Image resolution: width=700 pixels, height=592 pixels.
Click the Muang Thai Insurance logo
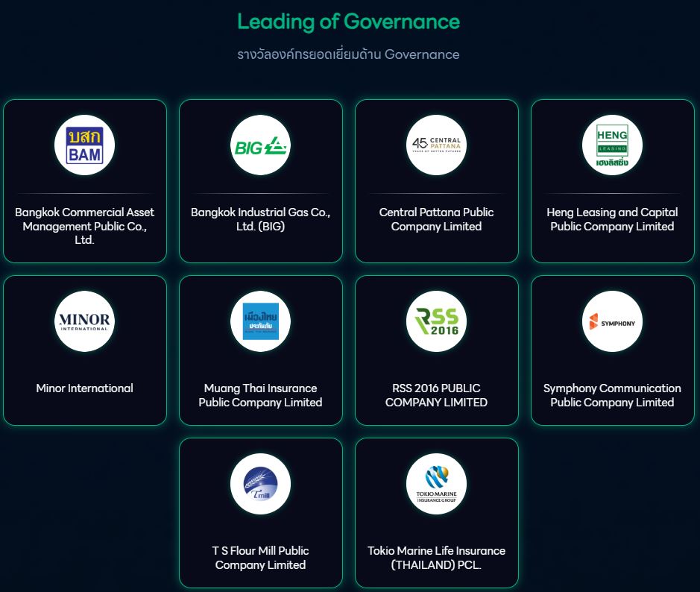point(260,321)
